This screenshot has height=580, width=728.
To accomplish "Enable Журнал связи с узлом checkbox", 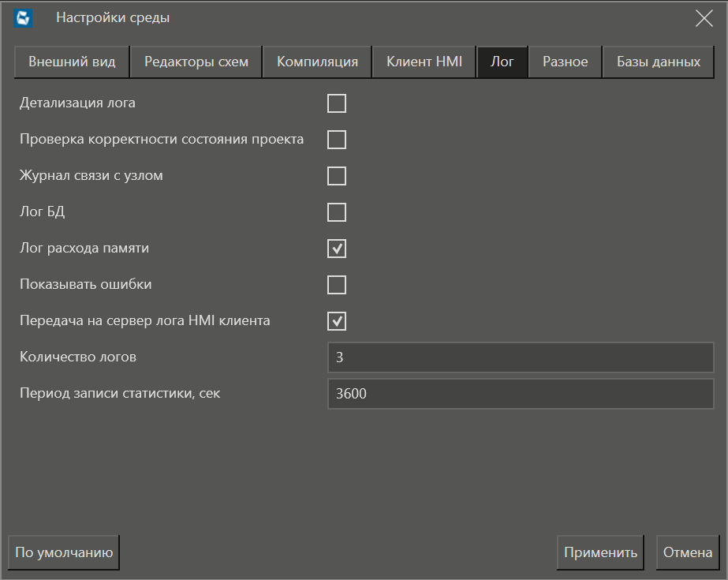I will (x=337, y=176).
